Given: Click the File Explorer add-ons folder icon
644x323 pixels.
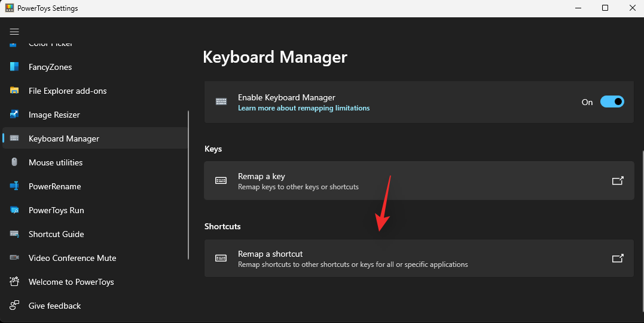Looking at the screenshot, I should click(14, 91).
